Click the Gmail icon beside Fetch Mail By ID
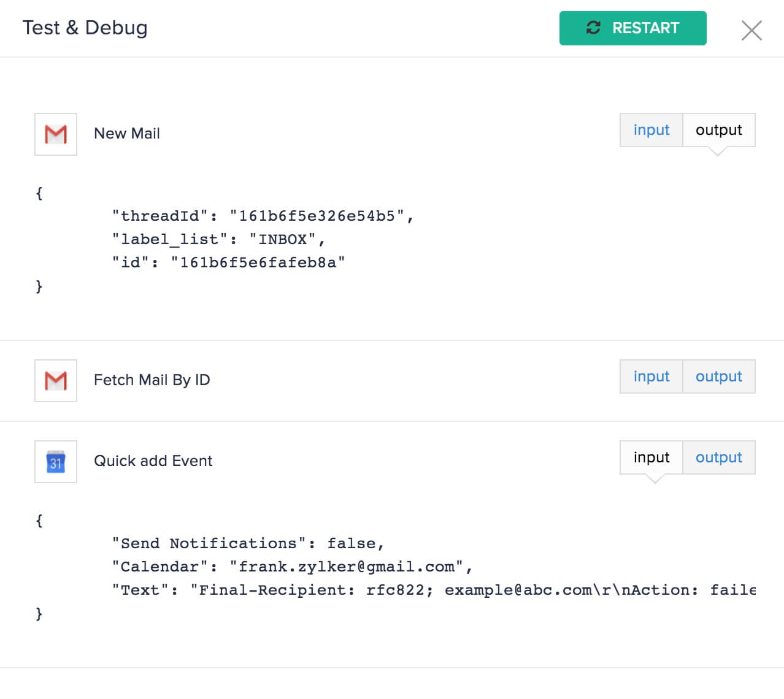Viewport: 784px width, 699px height. [56, 381]
